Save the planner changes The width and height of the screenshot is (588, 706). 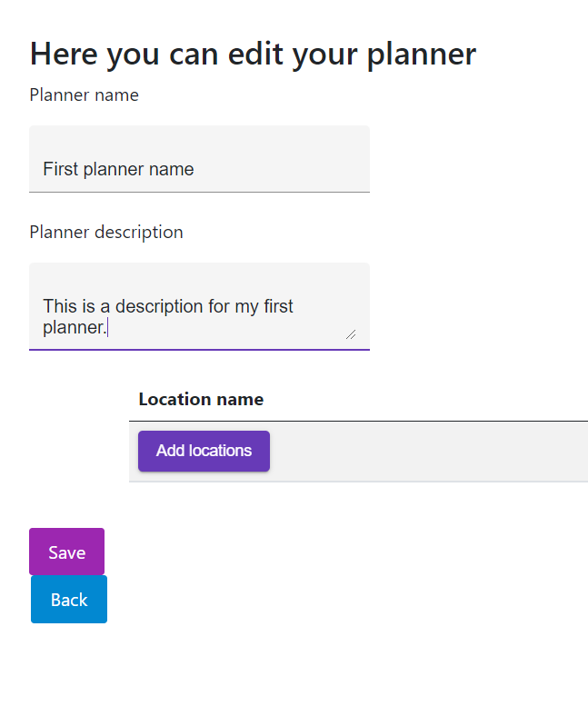click(x=66, y=552)
